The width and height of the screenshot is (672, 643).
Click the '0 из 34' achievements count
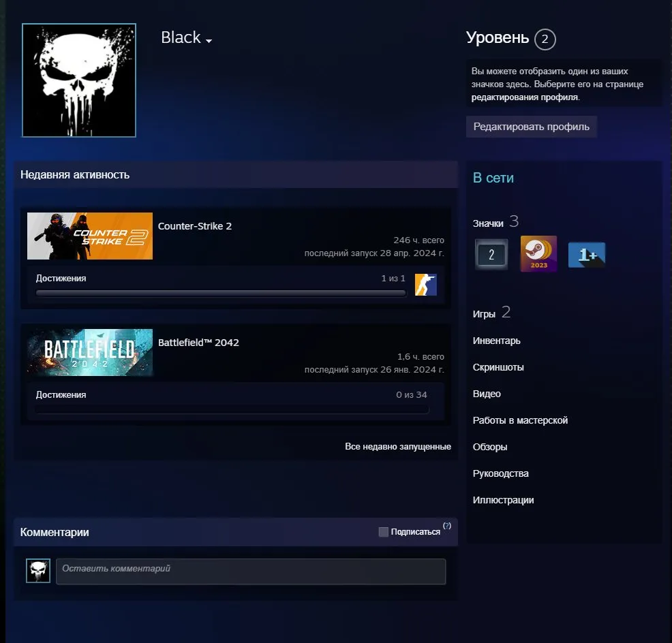click(x=412, y=395)
